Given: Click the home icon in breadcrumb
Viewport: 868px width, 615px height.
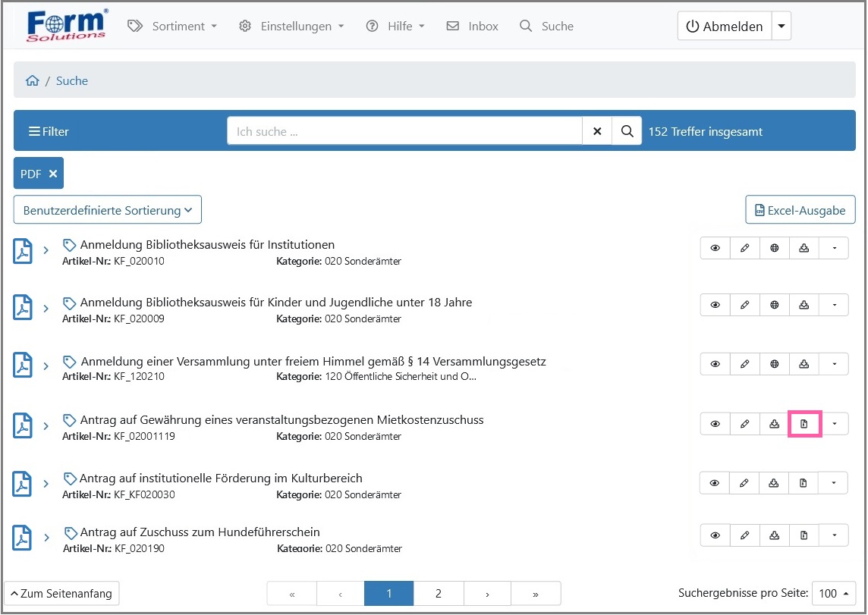Looking at the screenshot, I should click(x=32, y=81).
